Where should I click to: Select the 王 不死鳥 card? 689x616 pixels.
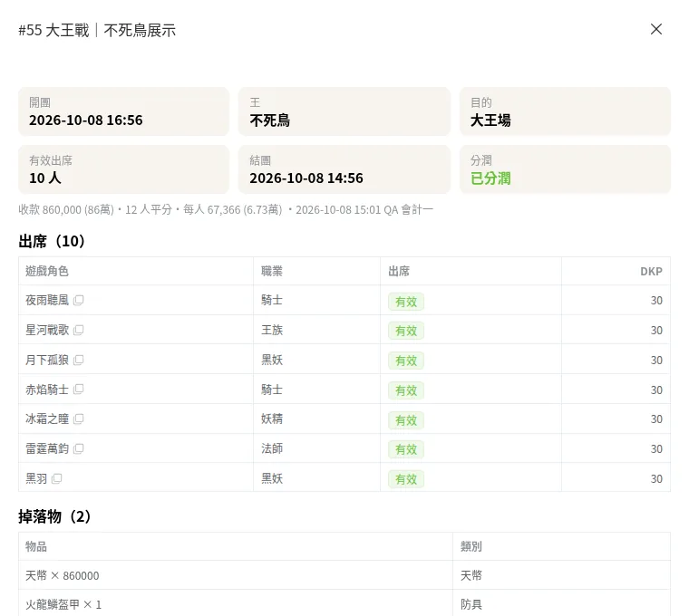click(x=344, y=111)
